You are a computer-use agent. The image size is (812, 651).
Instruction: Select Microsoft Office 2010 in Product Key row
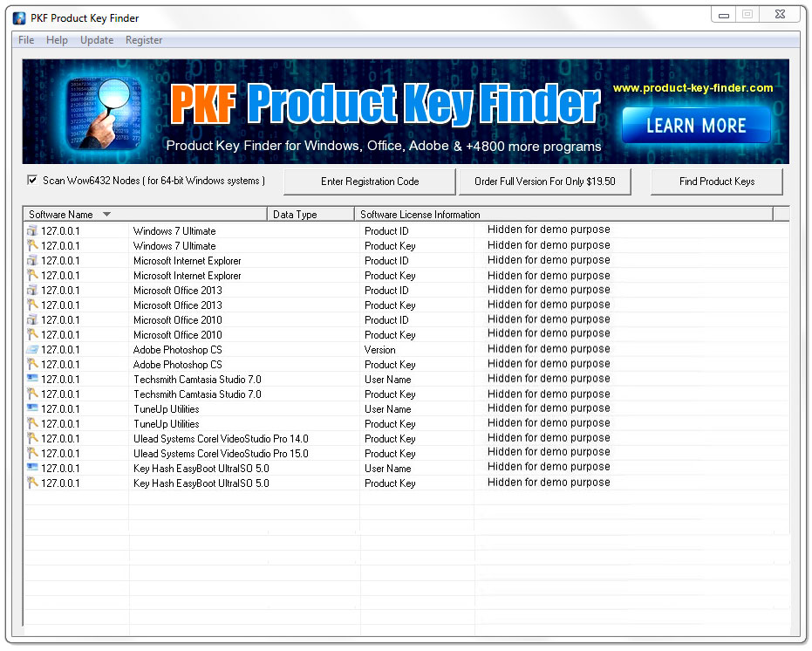point(178,335)
